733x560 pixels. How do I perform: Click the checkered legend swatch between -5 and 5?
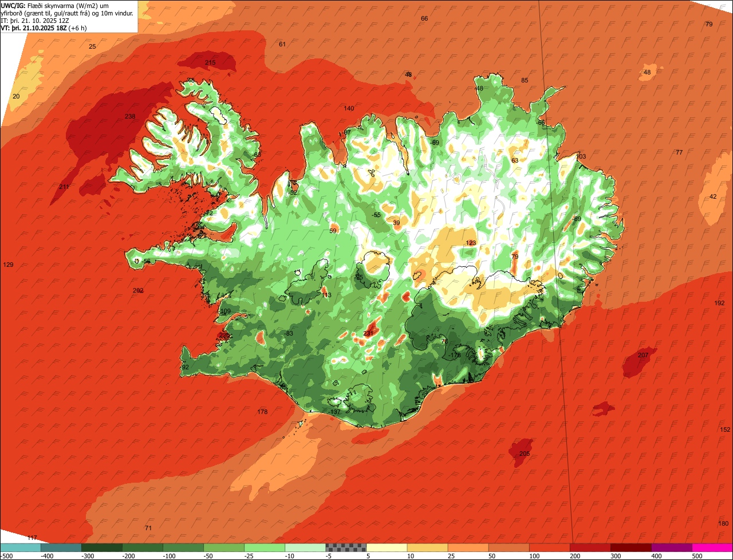click(x=346, y=547)
